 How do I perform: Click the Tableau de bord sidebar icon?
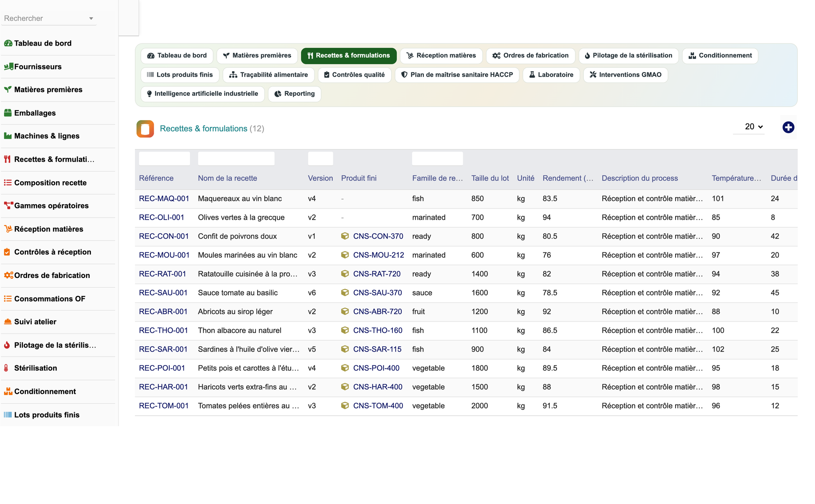(x=8, y=43)
